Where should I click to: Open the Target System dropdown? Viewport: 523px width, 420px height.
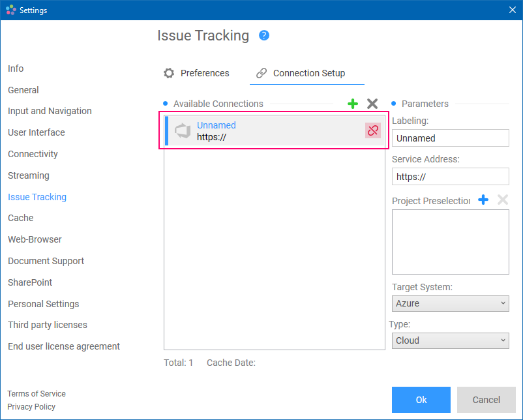[x=451, y=303]
